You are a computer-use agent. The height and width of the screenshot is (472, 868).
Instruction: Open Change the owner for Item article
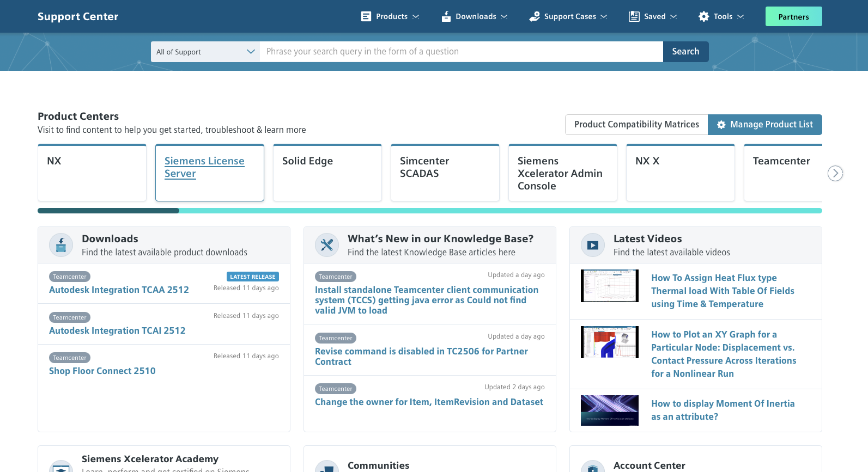click(x=429, y=402)
